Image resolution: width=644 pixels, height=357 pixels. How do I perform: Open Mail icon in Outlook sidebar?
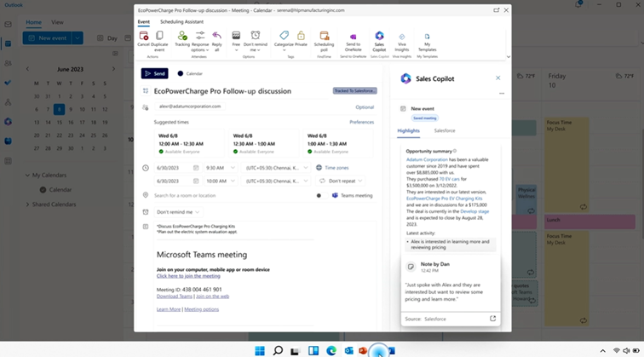8,24
